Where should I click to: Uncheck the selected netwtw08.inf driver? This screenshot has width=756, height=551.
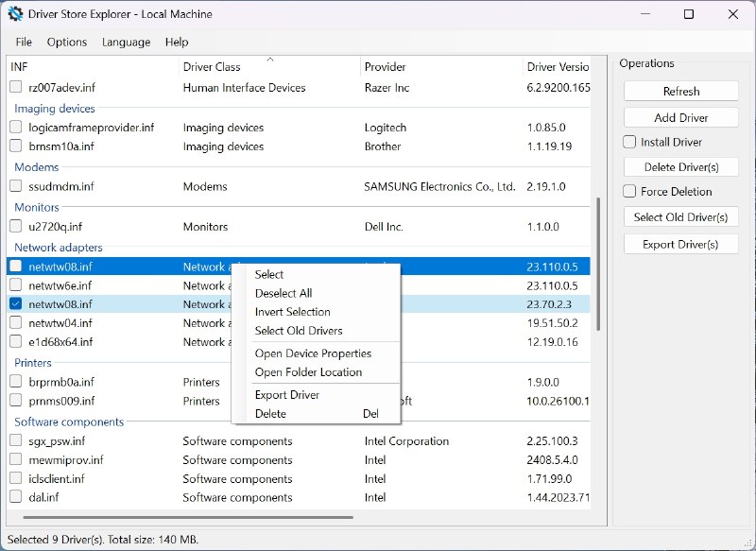[x=14, y=303]
